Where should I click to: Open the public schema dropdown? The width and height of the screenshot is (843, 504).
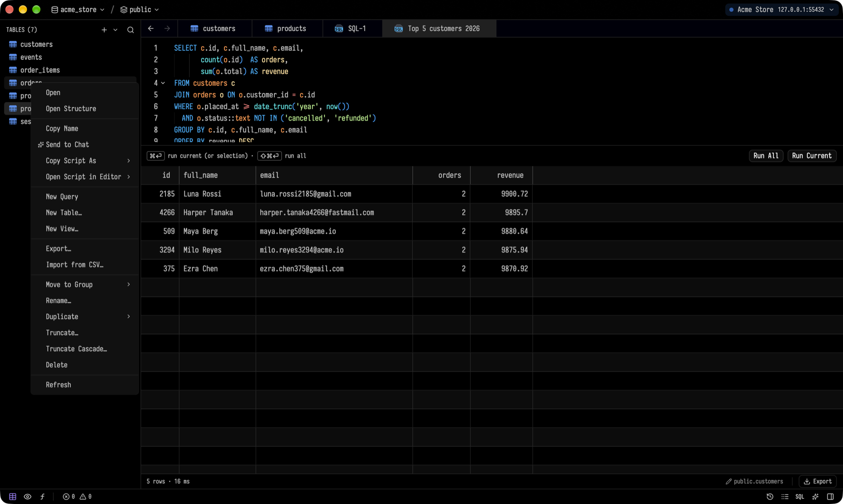139,10
